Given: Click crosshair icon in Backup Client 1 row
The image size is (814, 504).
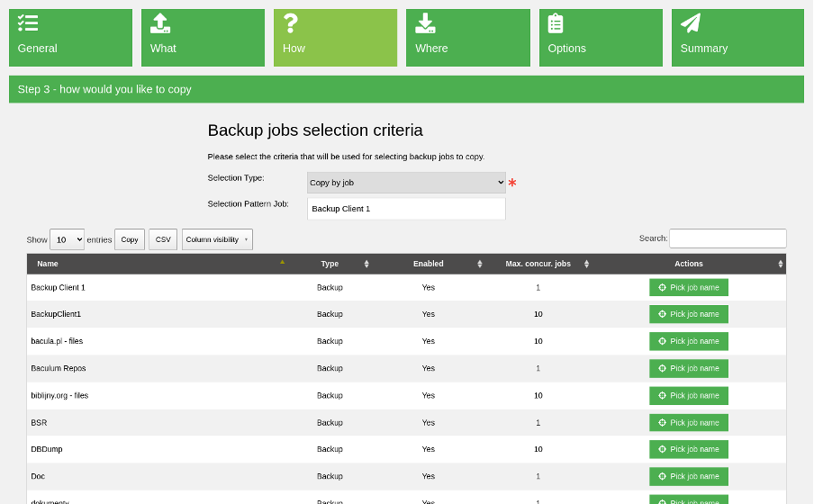Looking at the screenshot, I should [663, 288].
